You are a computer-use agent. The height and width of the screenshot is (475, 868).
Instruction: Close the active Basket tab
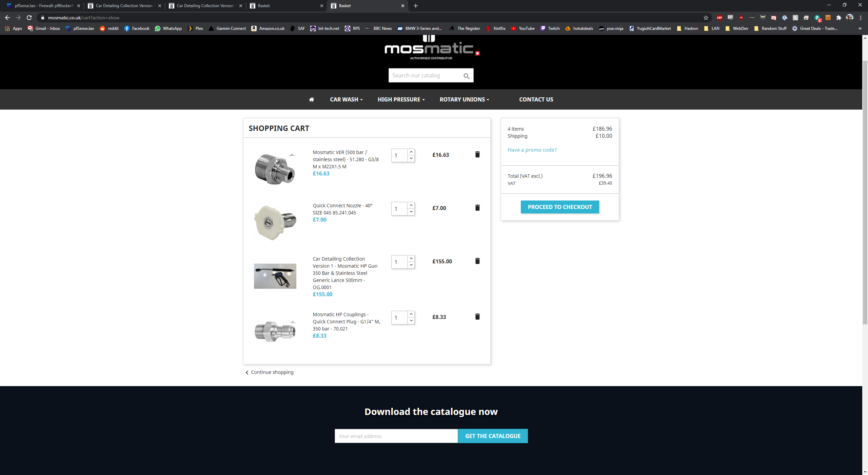click(402, 6)
